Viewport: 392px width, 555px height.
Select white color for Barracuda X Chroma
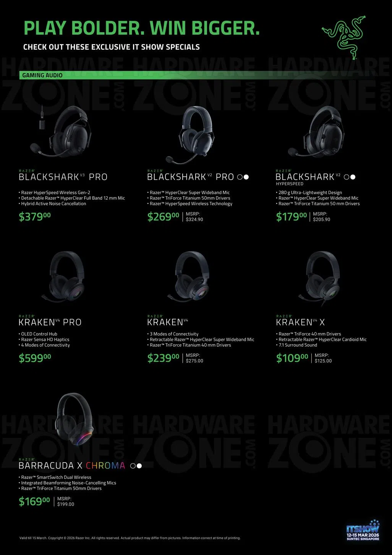click(x=139, y=466)
